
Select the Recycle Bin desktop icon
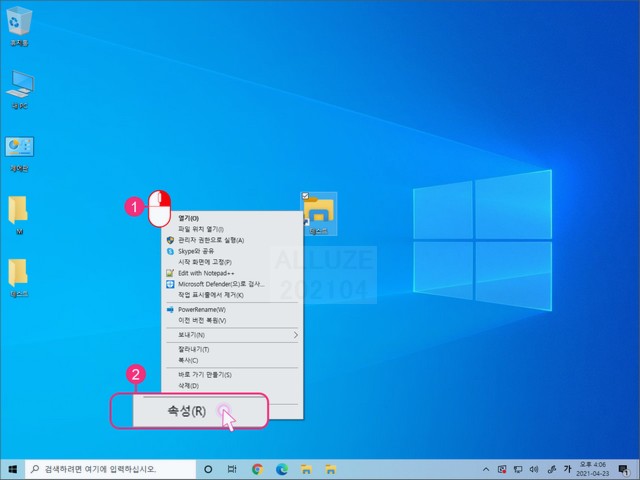point(19,25)
